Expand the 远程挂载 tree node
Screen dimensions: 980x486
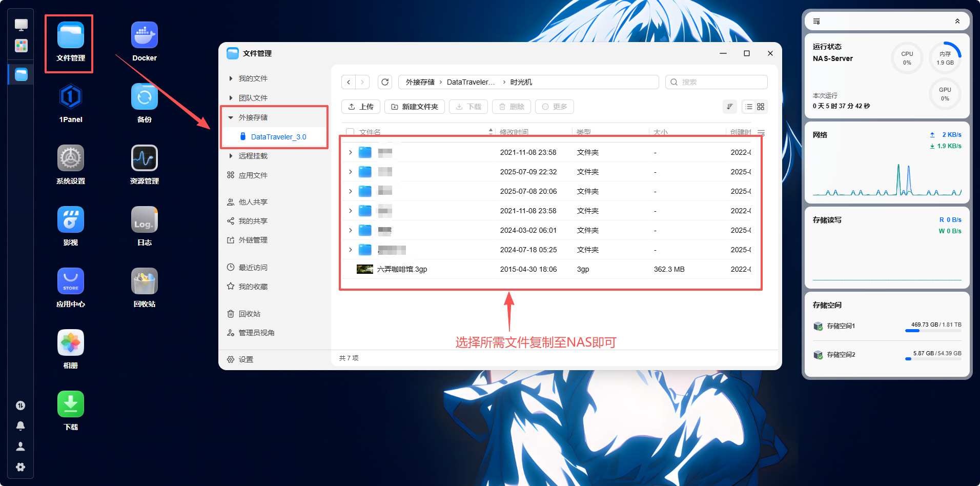231,156
